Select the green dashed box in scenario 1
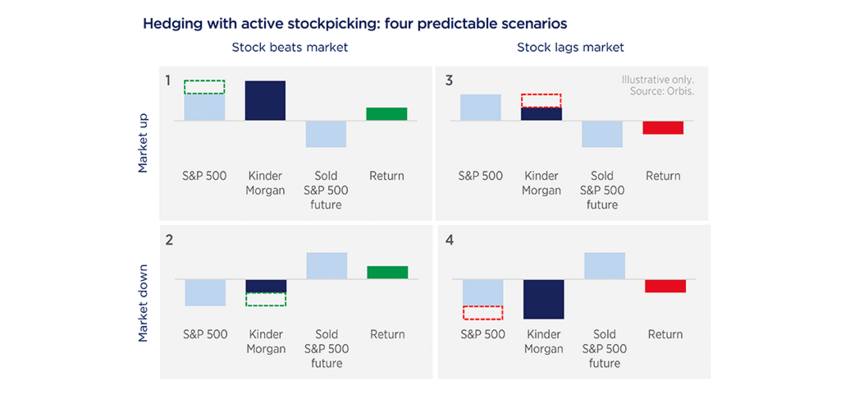The image size is (850, 409). click(x=205, y=87)
